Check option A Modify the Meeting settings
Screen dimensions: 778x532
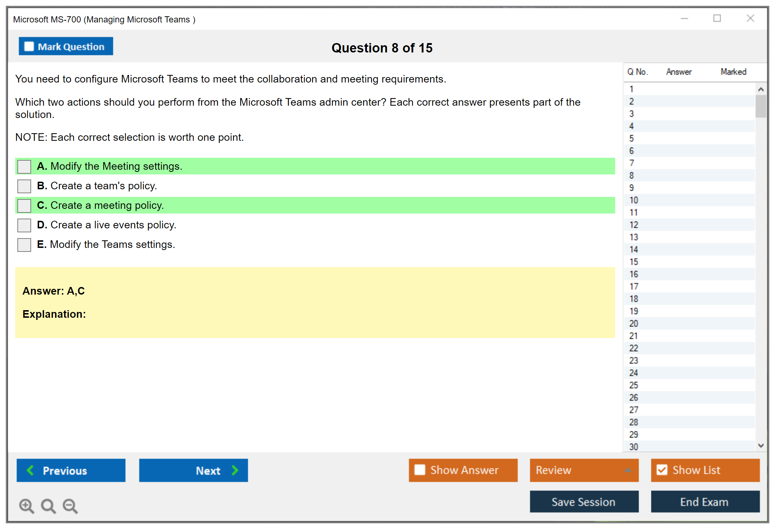pos(24,166)
